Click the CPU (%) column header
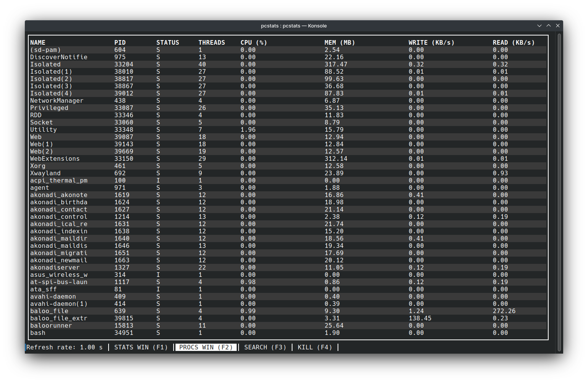Screen dimensions: 588x383 (x=253, y=42)
